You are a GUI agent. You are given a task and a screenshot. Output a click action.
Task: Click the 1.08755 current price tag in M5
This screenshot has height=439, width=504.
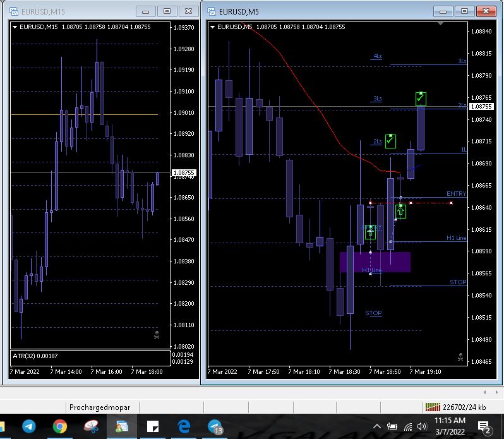tap(481, 106)
